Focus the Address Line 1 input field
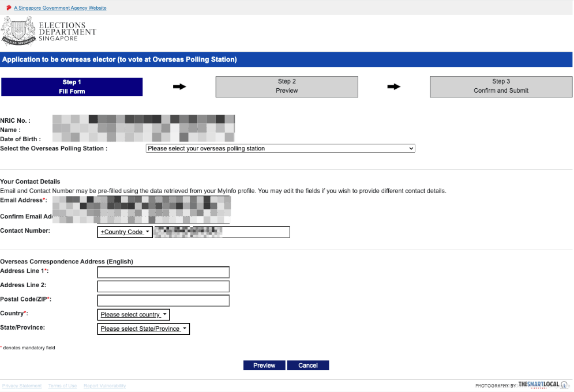This screenshot has height=392, width=574. tap(163, 272)
